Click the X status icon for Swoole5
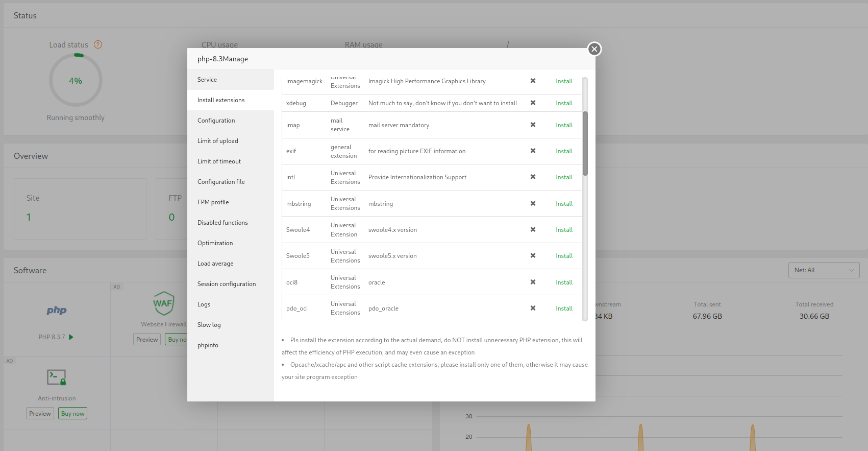The image size is (868, 451). coord(533,255)
